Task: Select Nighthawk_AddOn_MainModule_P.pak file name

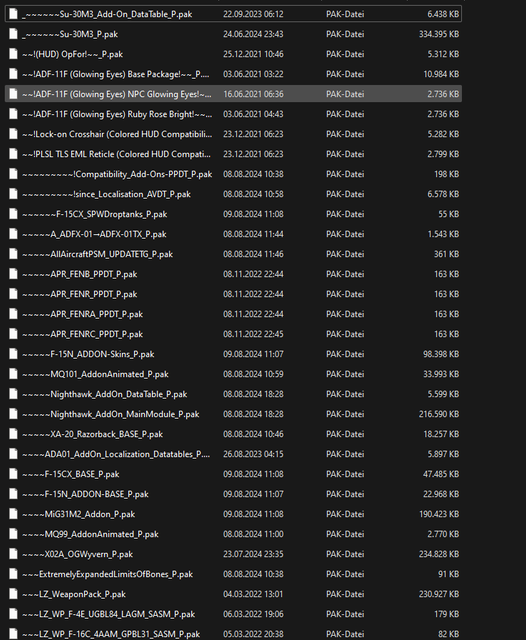Action: pos(111,414)
